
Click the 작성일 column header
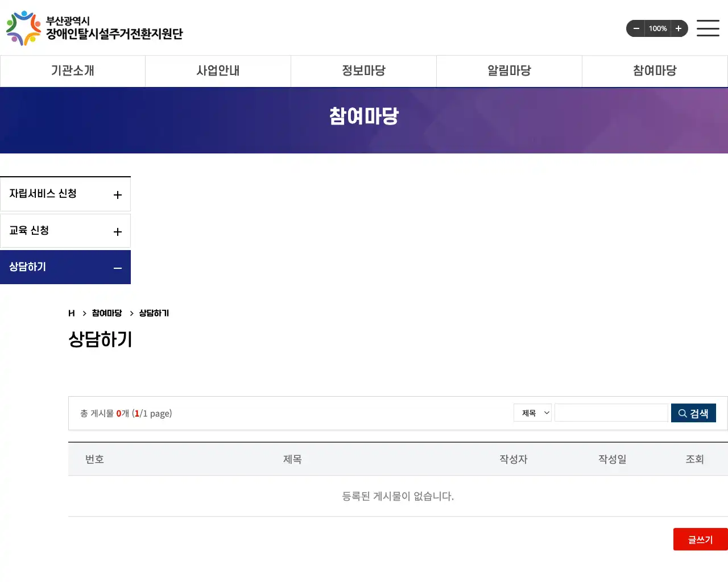click(x=613, y=459)
